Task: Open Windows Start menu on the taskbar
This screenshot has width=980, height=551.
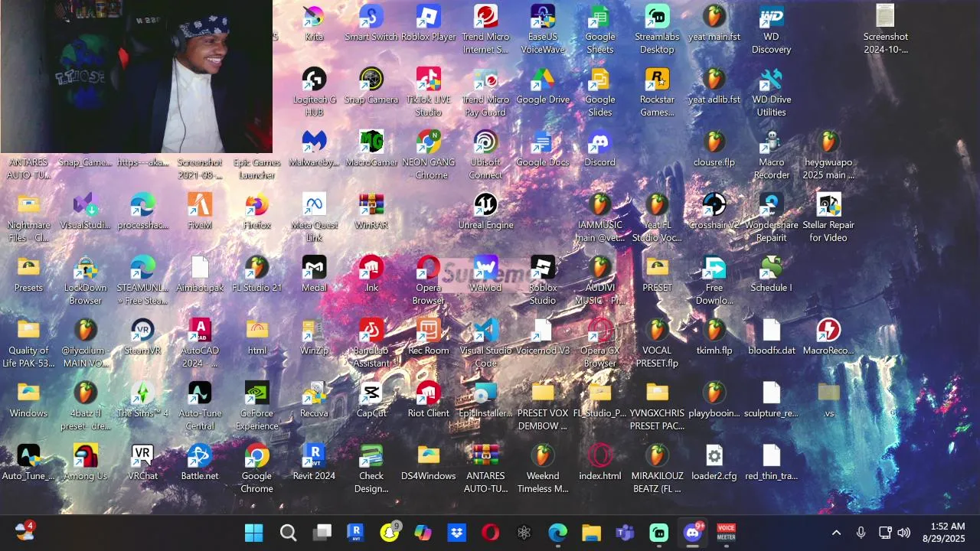Action: [254, 533]
